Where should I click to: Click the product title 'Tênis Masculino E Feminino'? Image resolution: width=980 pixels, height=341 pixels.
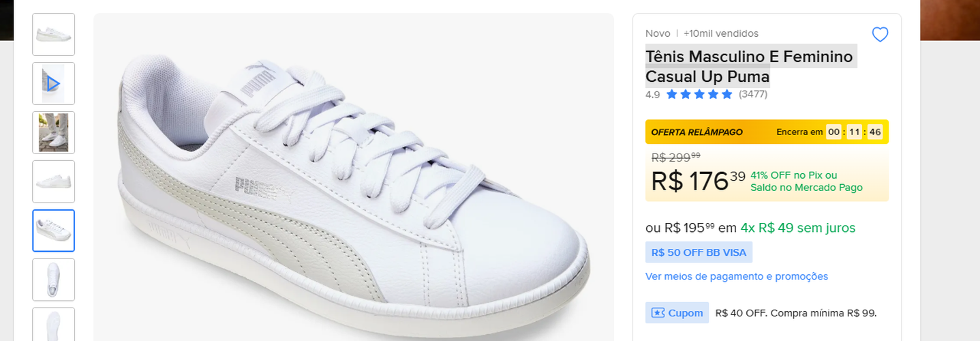[749, 57]
